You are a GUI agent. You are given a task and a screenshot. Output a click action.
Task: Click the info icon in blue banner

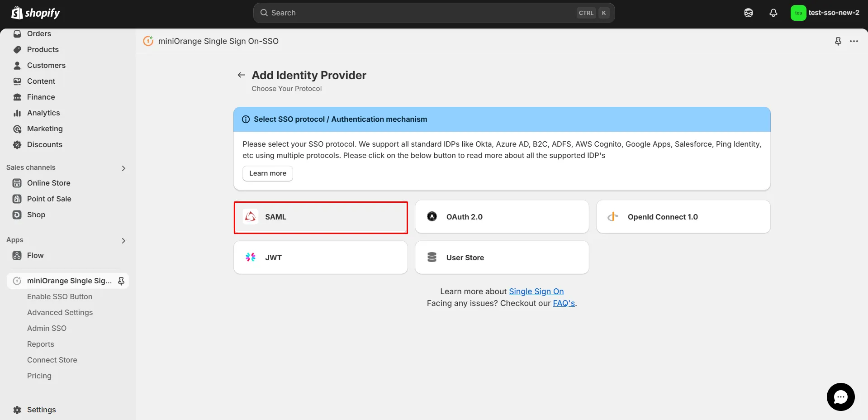point(246,119)
